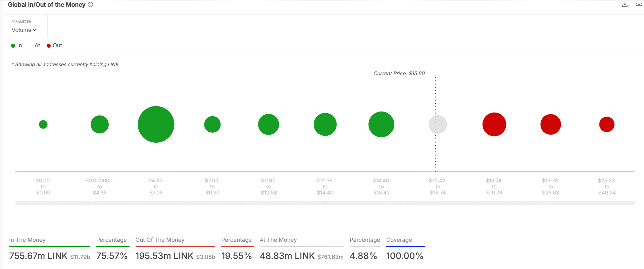The width and height of the screenshot is (644, 269).
Task: Click the help question mark icon
Action: [90, 5]
